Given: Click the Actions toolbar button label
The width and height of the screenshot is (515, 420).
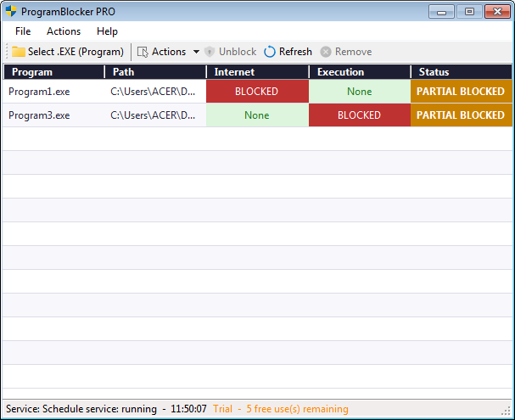Looking at the screenshot, I should tap(169, 52).
